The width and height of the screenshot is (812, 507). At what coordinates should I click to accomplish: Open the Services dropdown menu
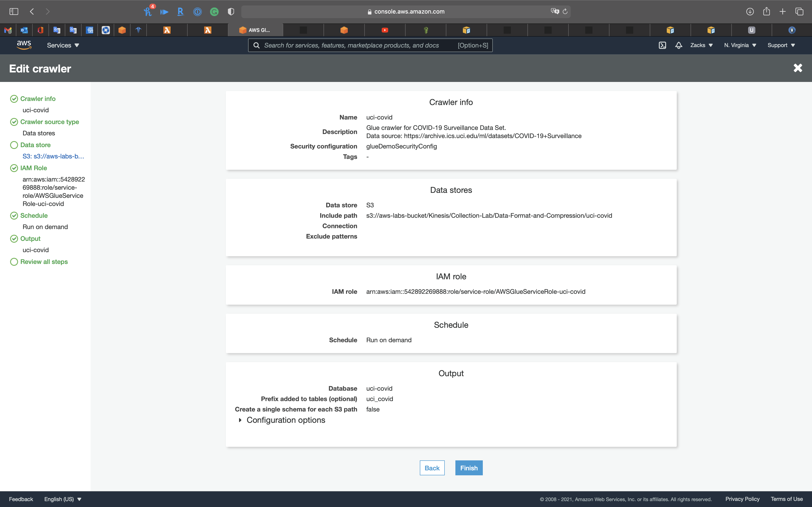click(63, 45)
